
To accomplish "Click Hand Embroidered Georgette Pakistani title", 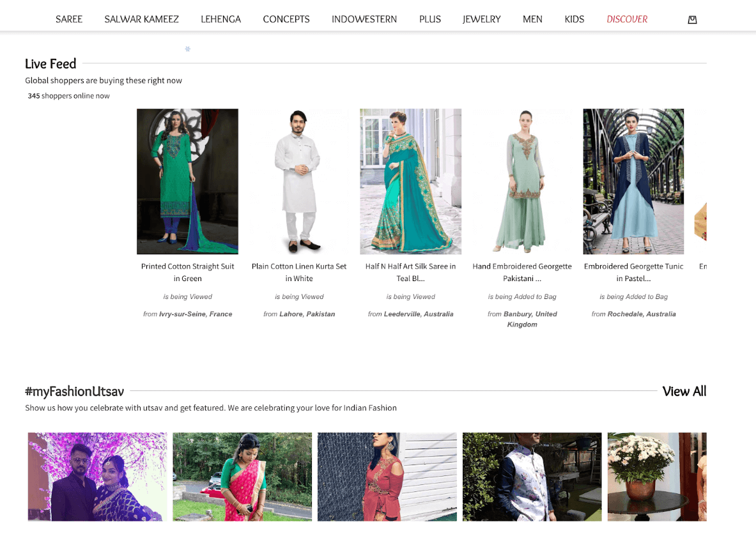I will tap(522, 272).
